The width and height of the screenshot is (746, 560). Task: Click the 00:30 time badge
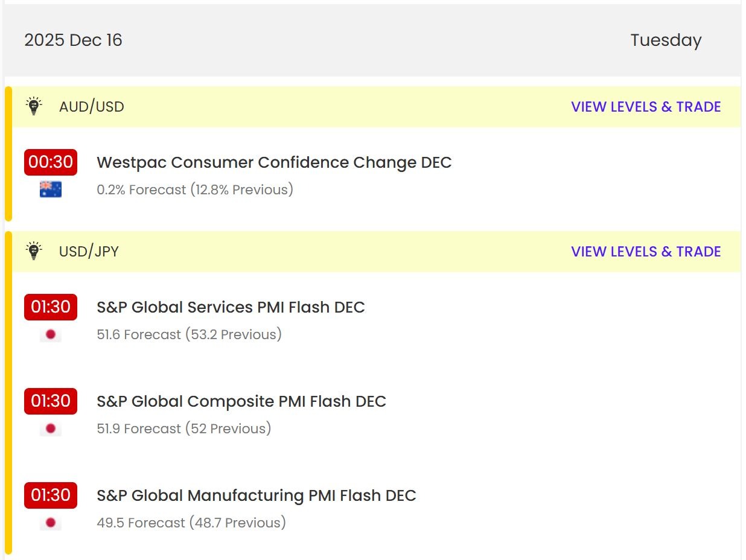click(x=51, y=162)
